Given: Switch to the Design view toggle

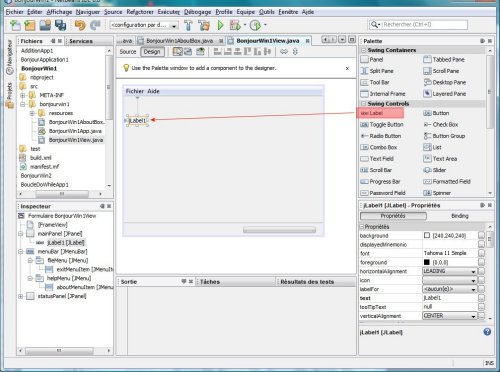Looking at the screenshot, I should coord(152,52).
